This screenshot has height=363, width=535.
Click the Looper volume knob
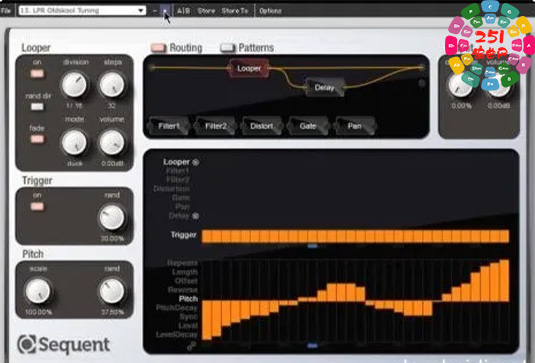[x=112, y=142]
